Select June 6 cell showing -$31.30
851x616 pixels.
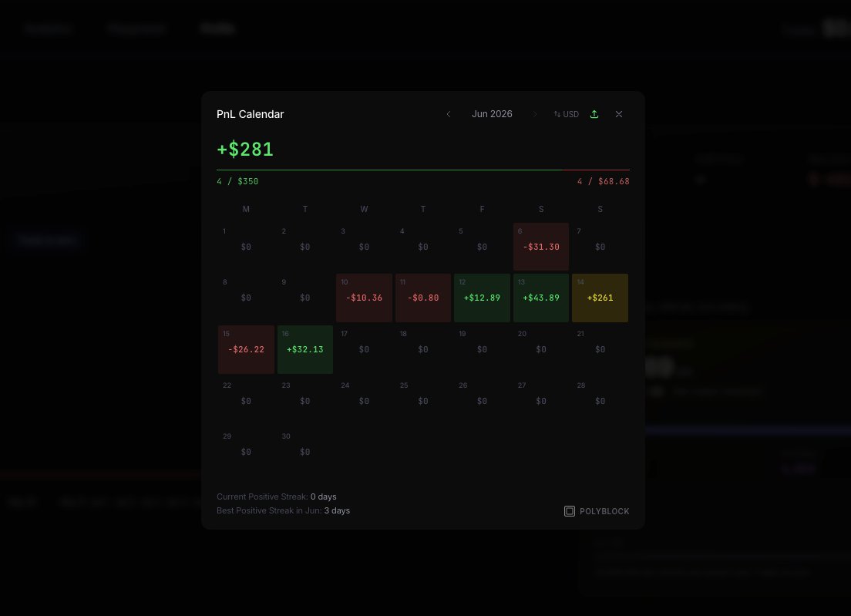(541, 247)
